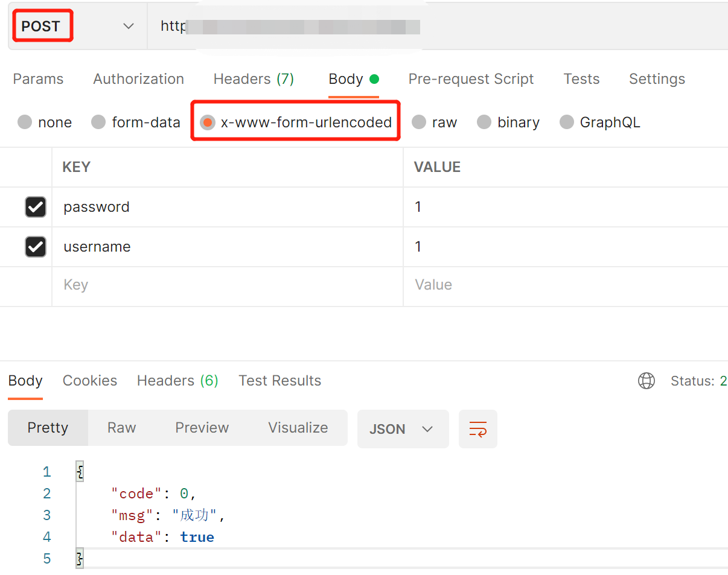
Task: Switch to Visualize response view
Action: [x=298, y=428]
